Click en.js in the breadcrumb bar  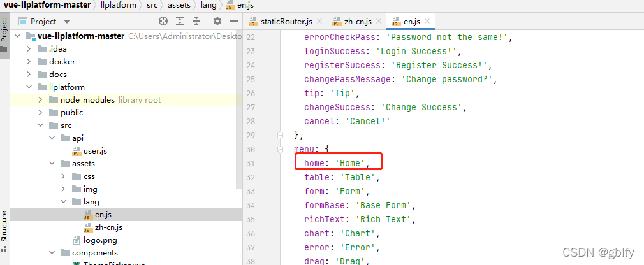[241, 5]
